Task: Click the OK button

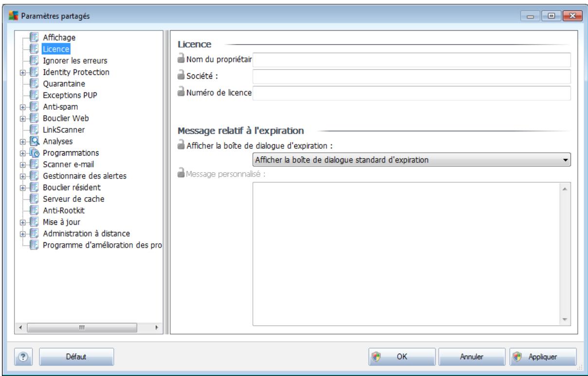Action: click(x=402, y=357)
